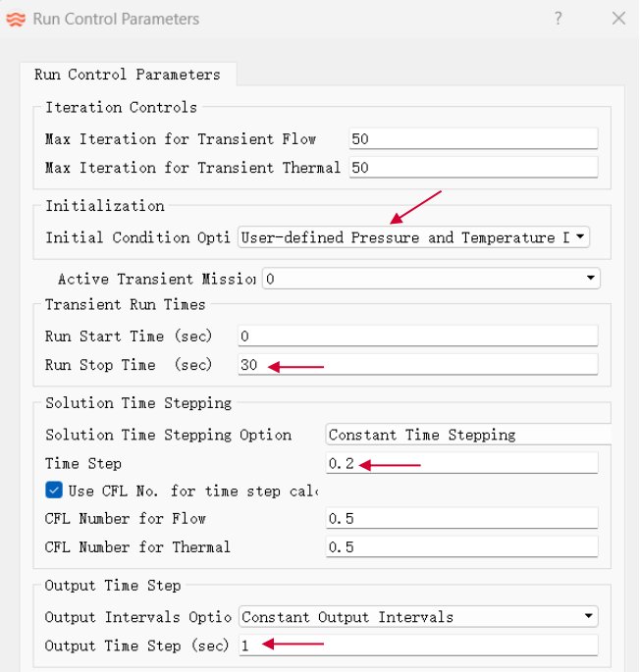Open the Initial Condition Option dropdown
Screen dimensions: 640x672
pyautogui.click(x=413, y=237)
